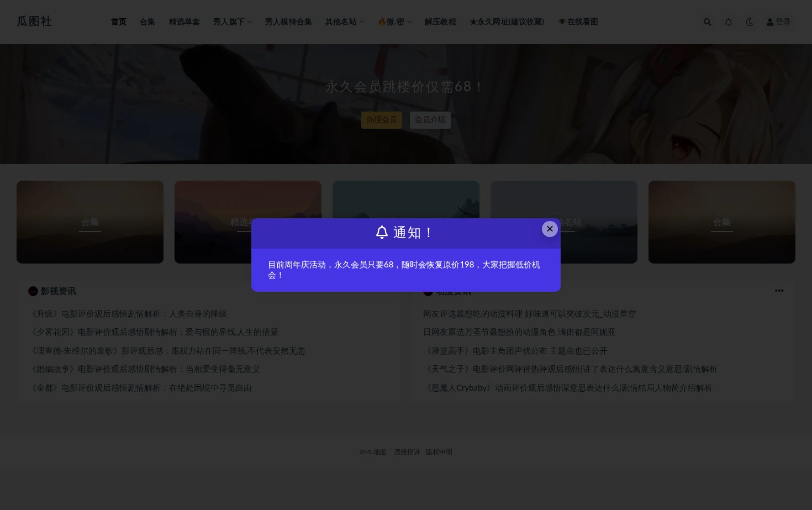Toggle dark mode moon icon
Image resolution: width=812 pixels, height=510 pixels.
pos(750,22)
